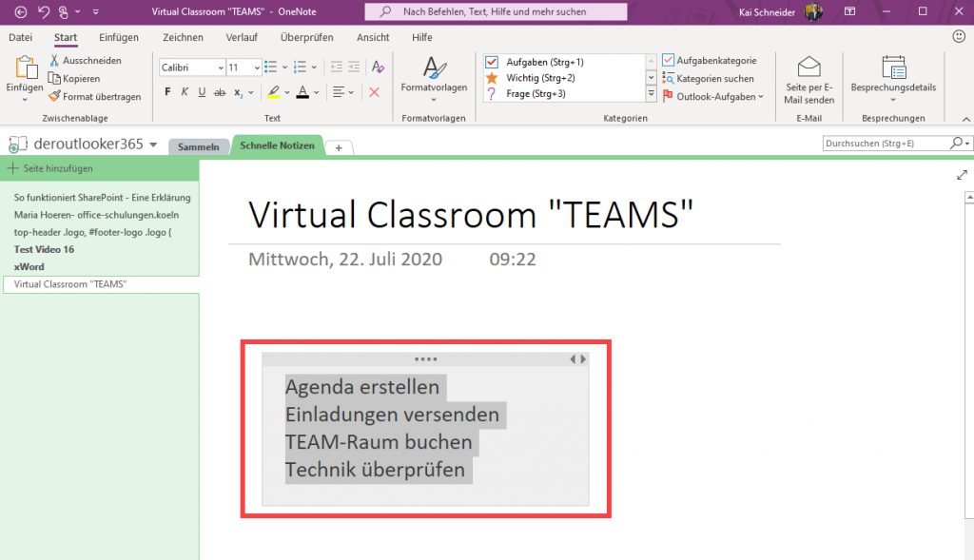Open Kai Schneider account
This screenshot has width=974, height=560.
click(780, 11)
